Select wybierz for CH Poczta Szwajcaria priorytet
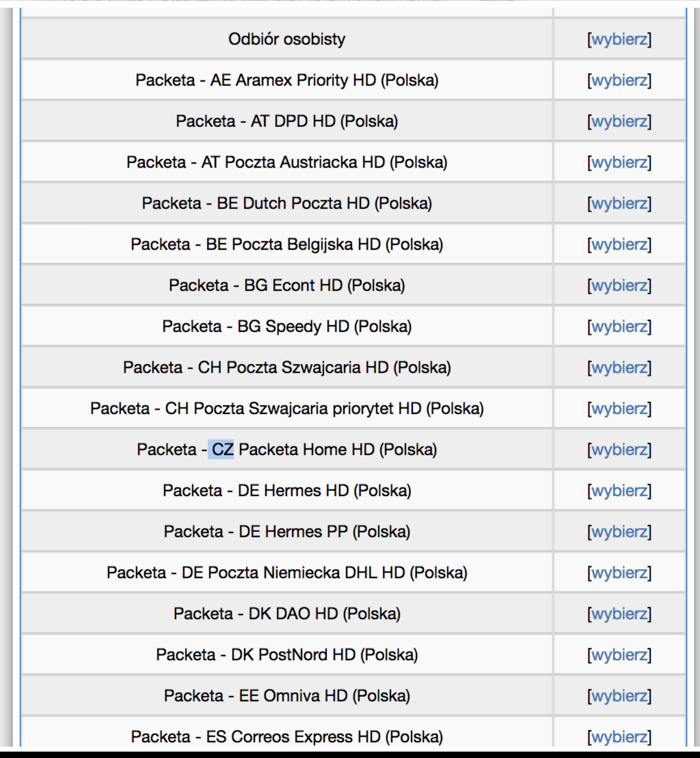This screenshot has height=758, width=700. (619, 409)
